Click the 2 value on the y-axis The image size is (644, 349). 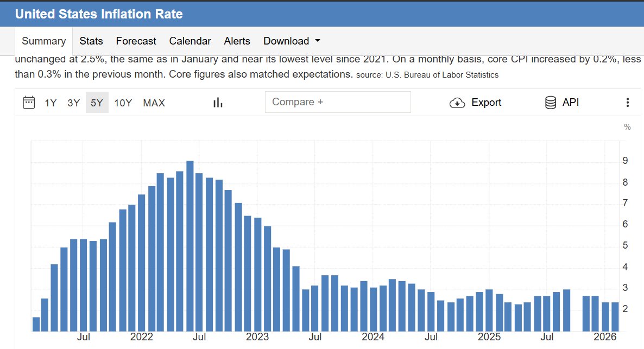coord(625,309)
